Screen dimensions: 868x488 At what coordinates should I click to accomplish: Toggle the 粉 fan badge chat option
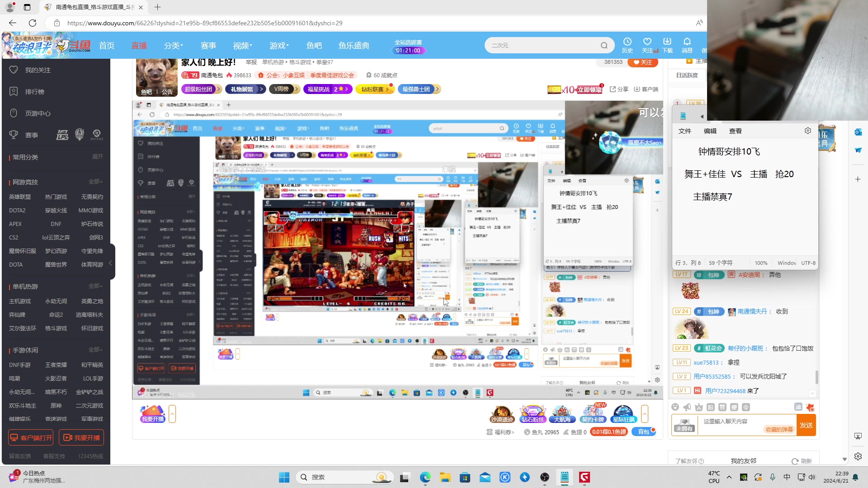coord(710,407)
